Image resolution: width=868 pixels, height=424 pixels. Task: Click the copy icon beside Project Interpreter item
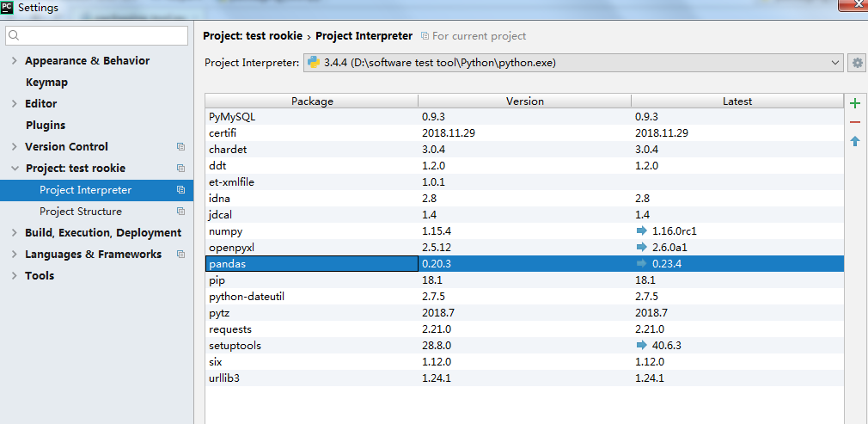pyautogui.click(x=180, y=190)
